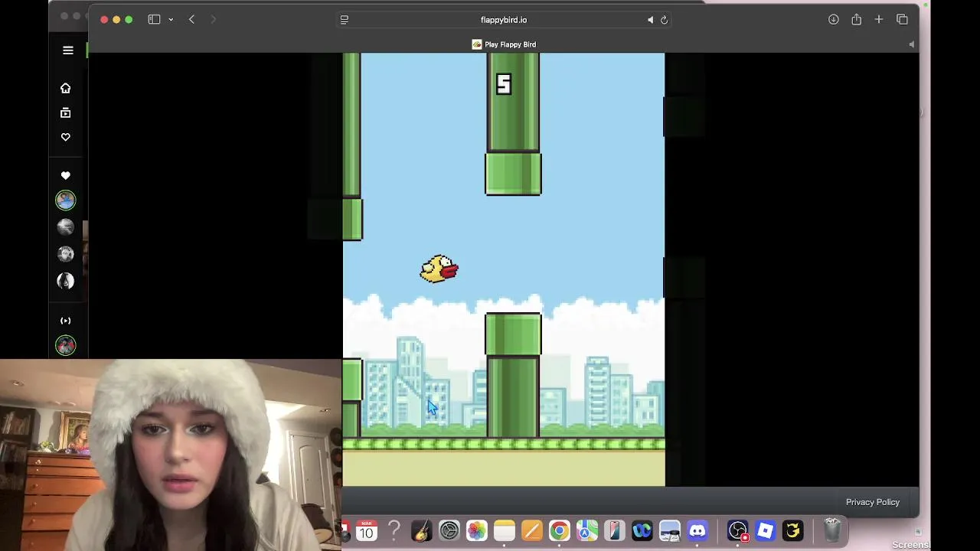Open the video library sidebar icon
The height and width of the screenshot is (551, 980).
[x=66, y=112]
